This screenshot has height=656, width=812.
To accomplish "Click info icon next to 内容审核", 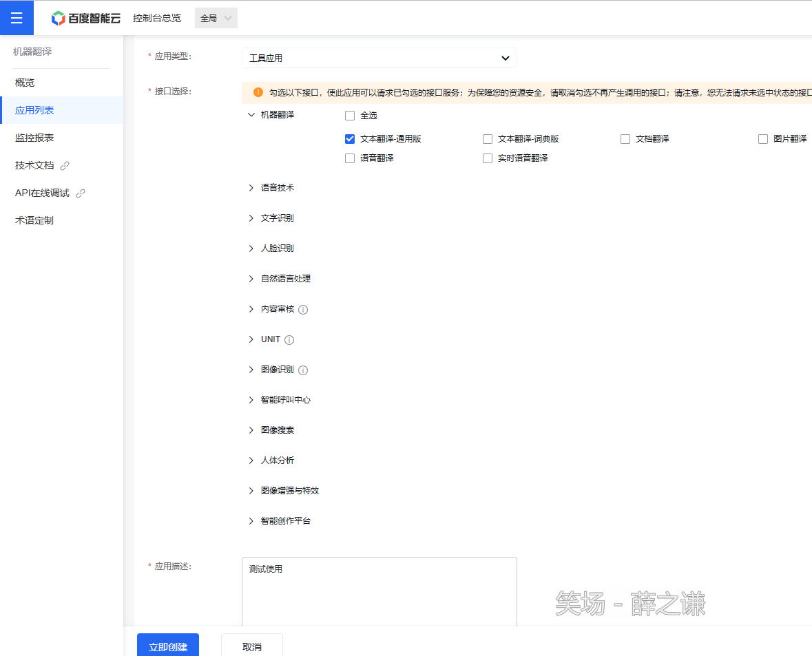I will pyautogui.click(x=303, y=310).
